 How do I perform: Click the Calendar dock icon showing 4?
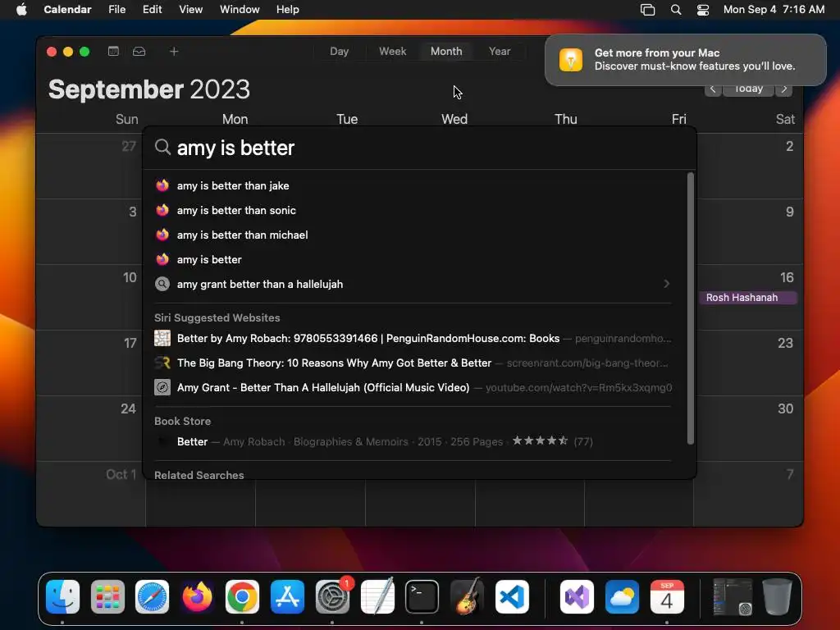click(x=667, y=596)
